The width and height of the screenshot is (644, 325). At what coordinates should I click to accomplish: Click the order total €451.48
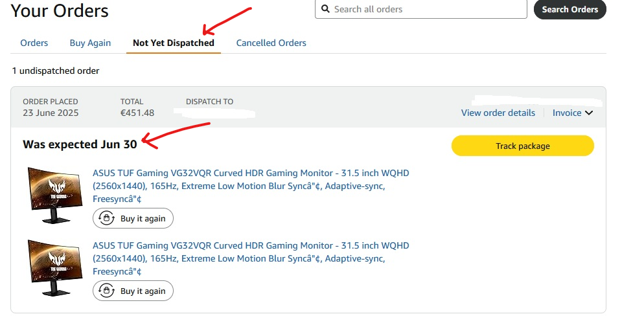coord(137,113)
